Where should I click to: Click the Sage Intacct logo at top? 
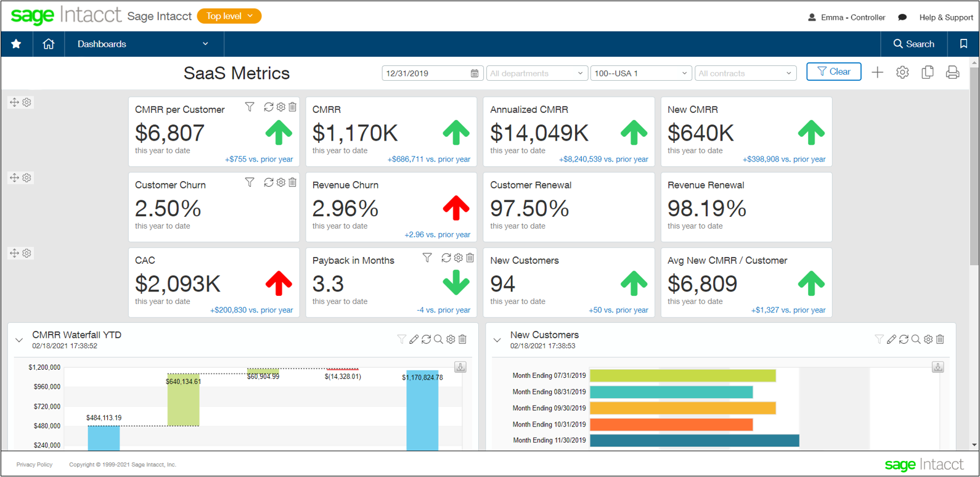pos(66,15)
